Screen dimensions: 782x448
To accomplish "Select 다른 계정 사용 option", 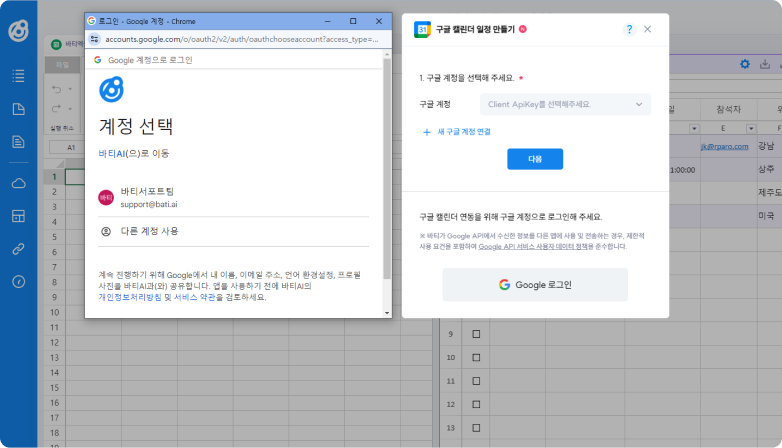I will [233, 231].
